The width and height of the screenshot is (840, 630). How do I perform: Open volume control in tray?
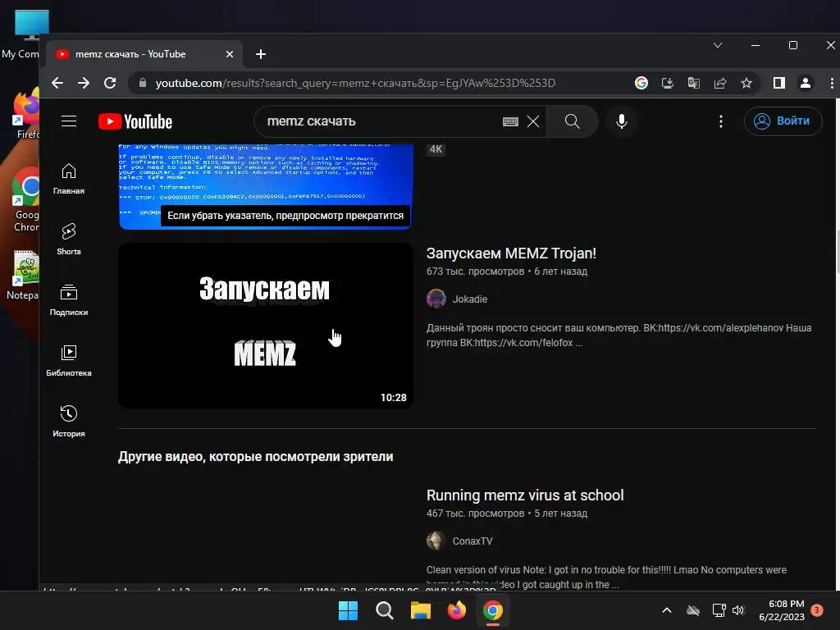(x=738, y=610)
